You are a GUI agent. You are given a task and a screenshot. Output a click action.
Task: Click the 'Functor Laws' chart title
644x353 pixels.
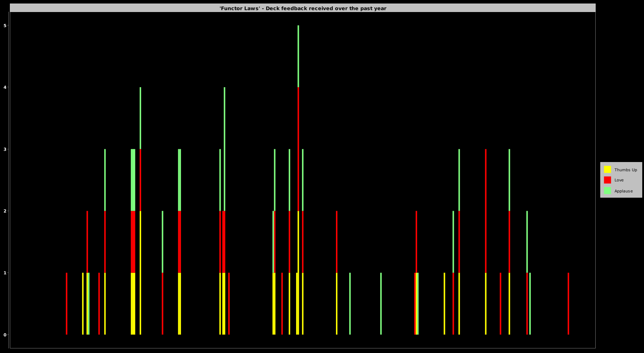pos(303,8)
